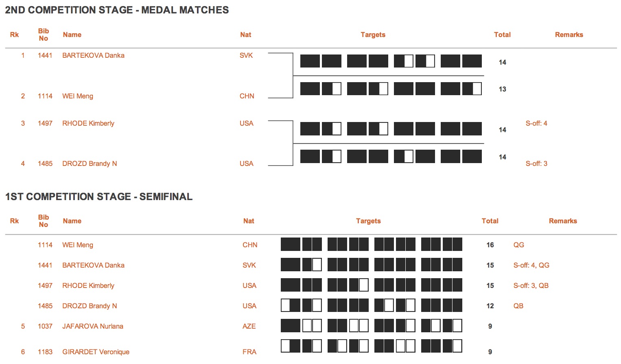Image resolution: width=621 pixels, height=364 pixels.
Task: Click the "2ND COMPETITION STAGE - MEDAL MATCHES" heading
Action: (117, 10)
